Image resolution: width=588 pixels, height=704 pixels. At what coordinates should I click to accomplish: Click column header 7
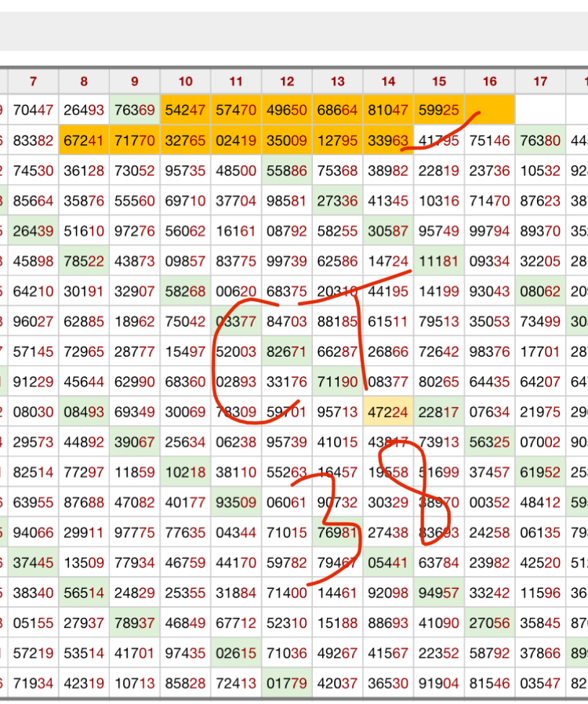point(33,82)
